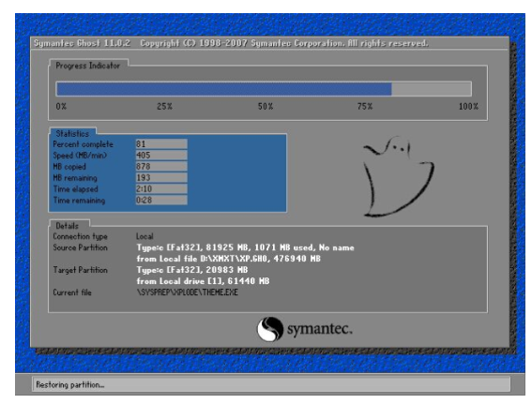Screen dimensions: 532x404
Task: Click the 'Local' connection value
Action: 144,236
